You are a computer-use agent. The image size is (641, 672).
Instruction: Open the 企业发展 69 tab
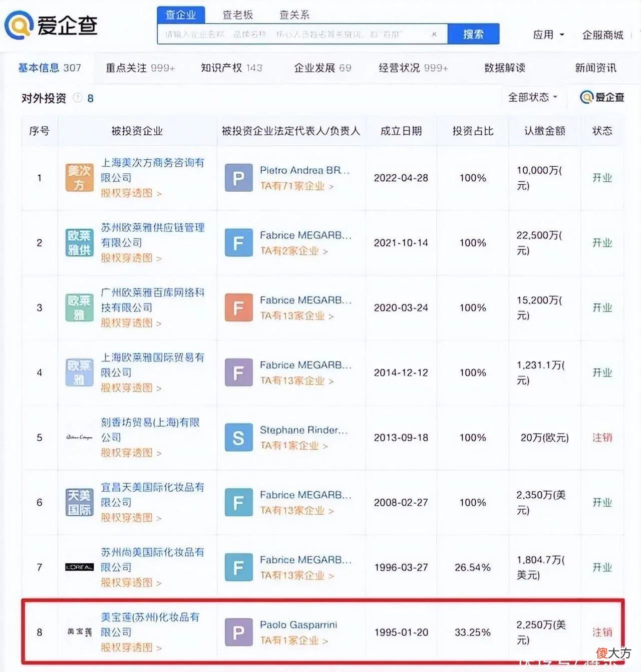click(323, 68)
